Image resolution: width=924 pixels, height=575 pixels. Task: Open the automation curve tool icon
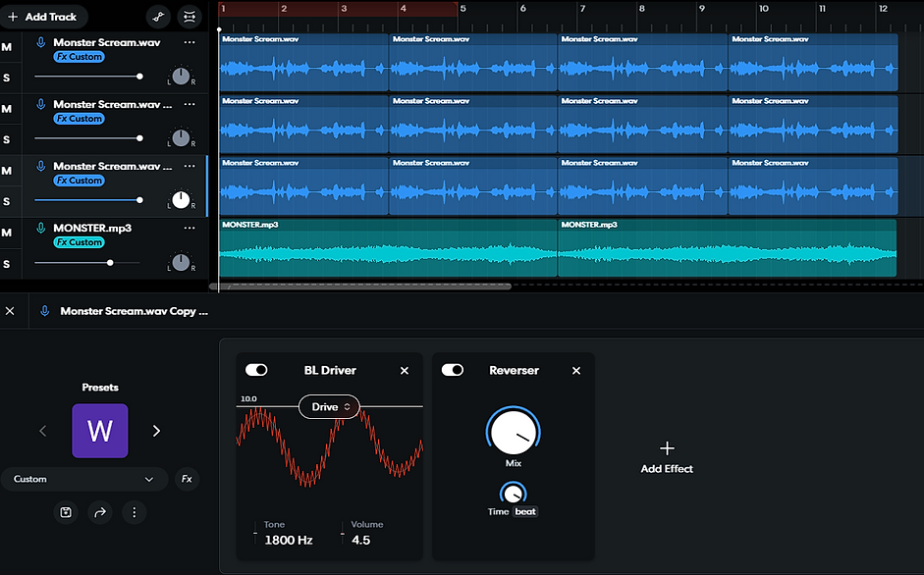158,17
